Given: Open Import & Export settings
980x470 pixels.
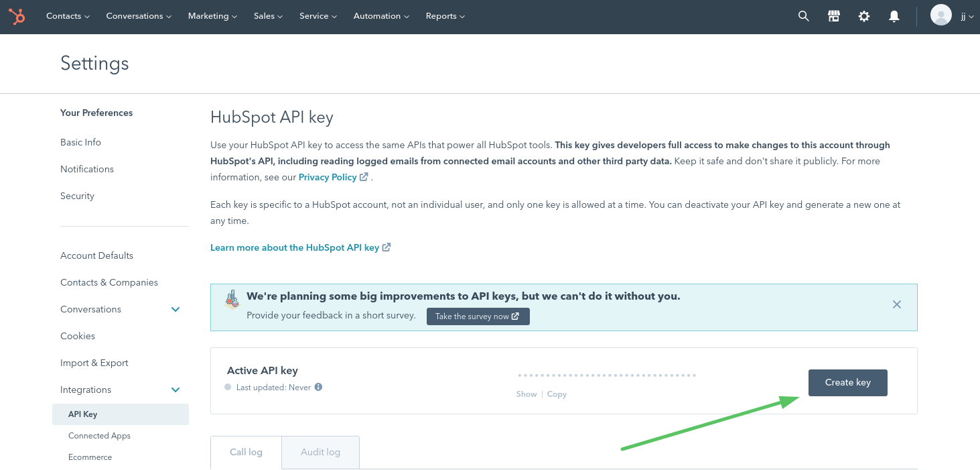Looking at the screenshot, I should point(94,363).
